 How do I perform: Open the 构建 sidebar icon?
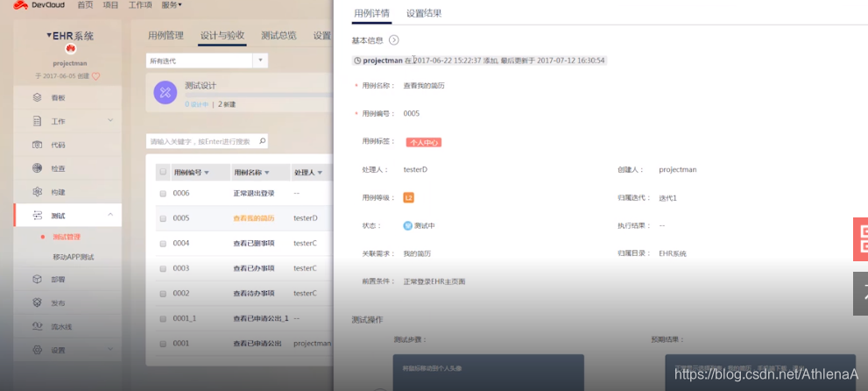click(37, 192)
